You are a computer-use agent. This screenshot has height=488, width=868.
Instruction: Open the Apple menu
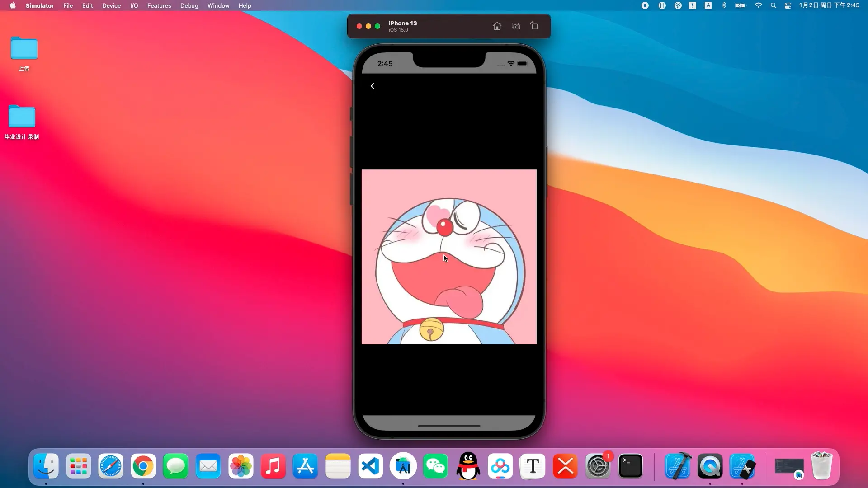tap(13, 5)
